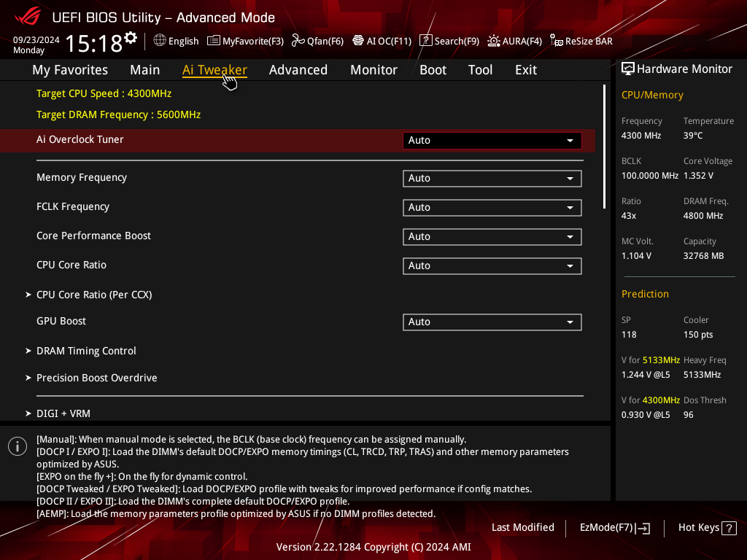Click the gear icon beside the clock
Viewport: 747px width, 560px height.
coord(131,38)
